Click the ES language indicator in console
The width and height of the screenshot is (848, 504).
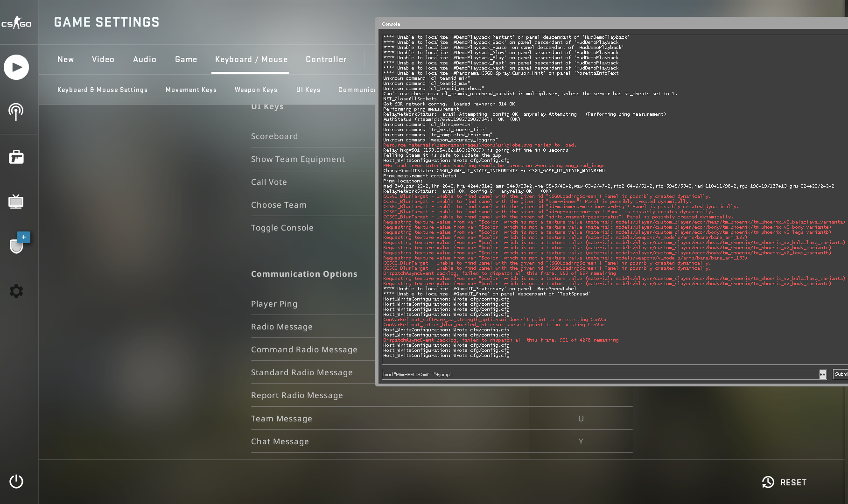(822, 374)
